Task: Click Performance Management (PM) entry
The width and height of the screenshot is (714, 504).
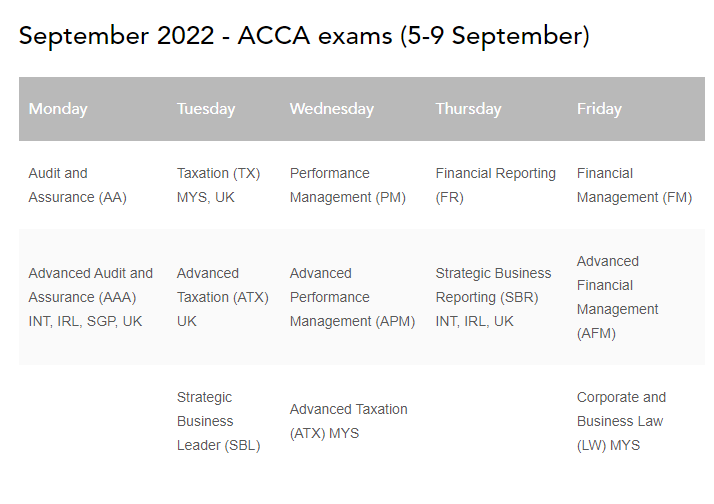Action: click(x=347, y=185)
